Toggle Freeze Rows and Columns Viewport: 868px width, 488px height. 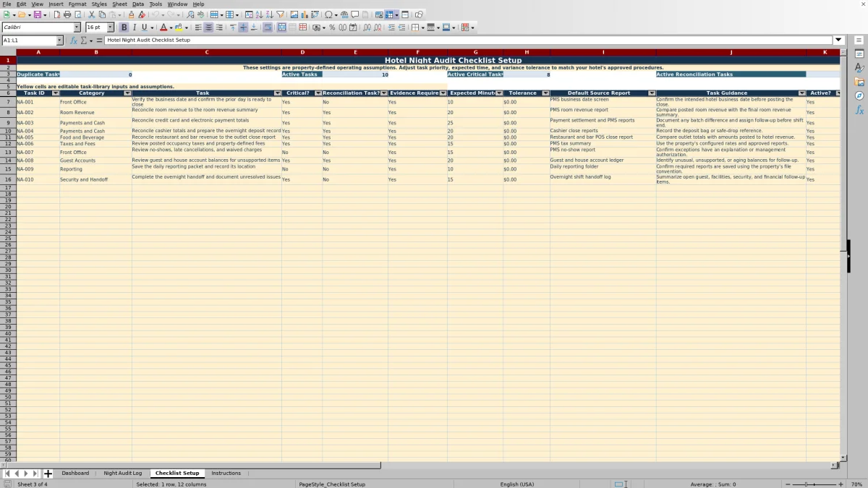(x=389, y=14)
